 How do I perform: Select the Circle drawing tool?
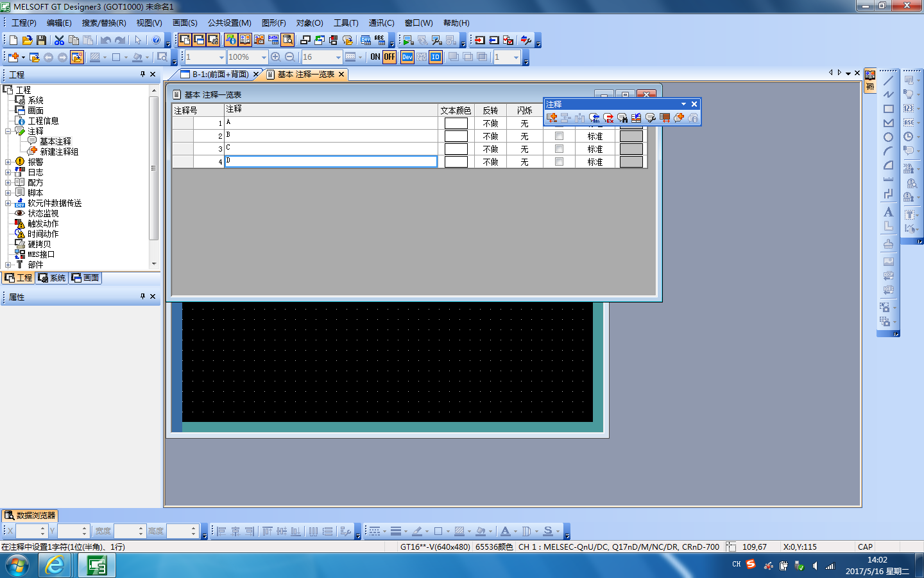(x=888, y=137)
